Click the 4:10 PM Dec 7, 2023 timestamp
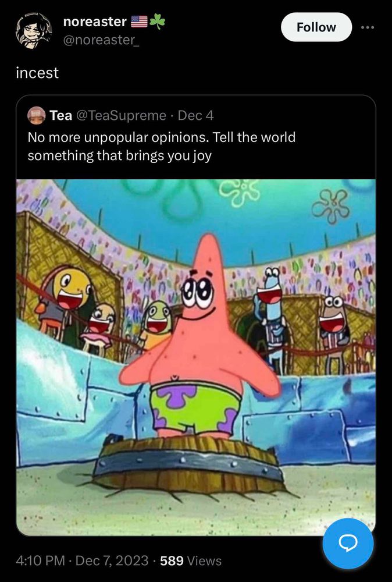Screen dimensions: 392x582 pyautogui.click(x=82, y=560)
